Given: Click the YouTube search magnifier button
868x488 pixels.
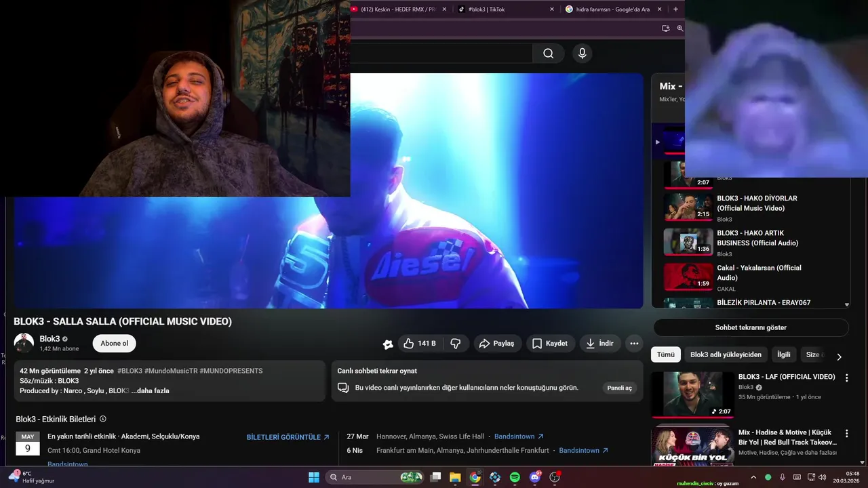Looking at the screenshot, I should (x=548, y=54).
